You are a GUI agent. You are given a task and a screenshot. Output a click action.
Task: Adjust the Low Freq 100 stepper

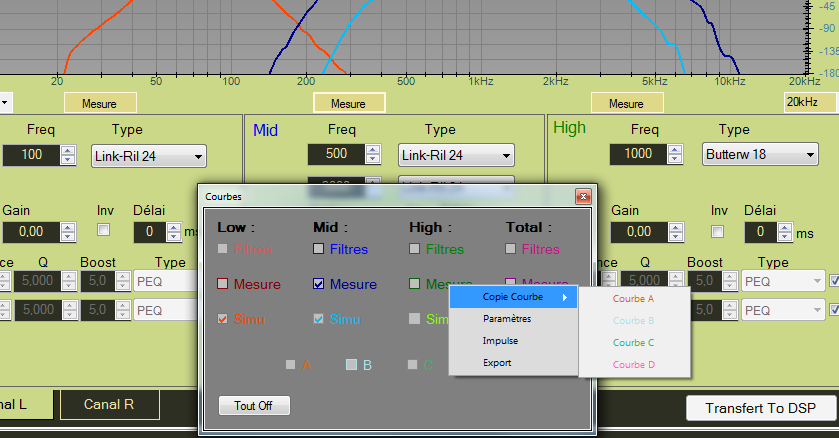click(68, 155)
